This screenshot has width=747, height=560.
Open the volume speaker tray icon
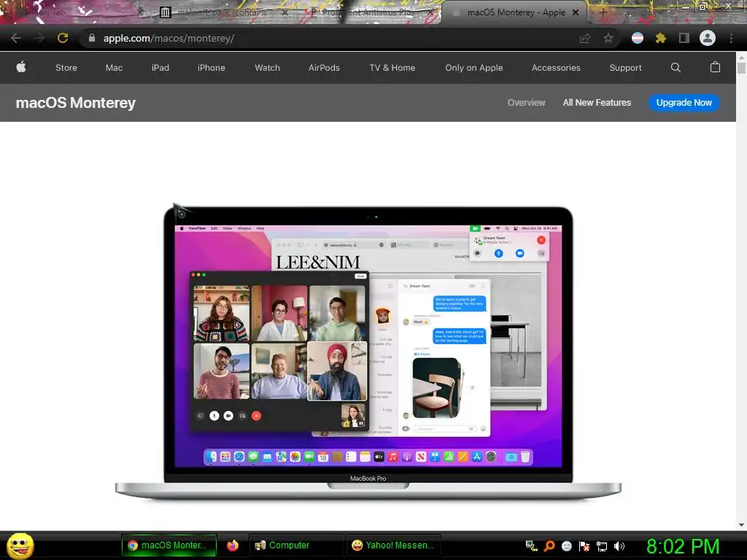pos(619,545)
